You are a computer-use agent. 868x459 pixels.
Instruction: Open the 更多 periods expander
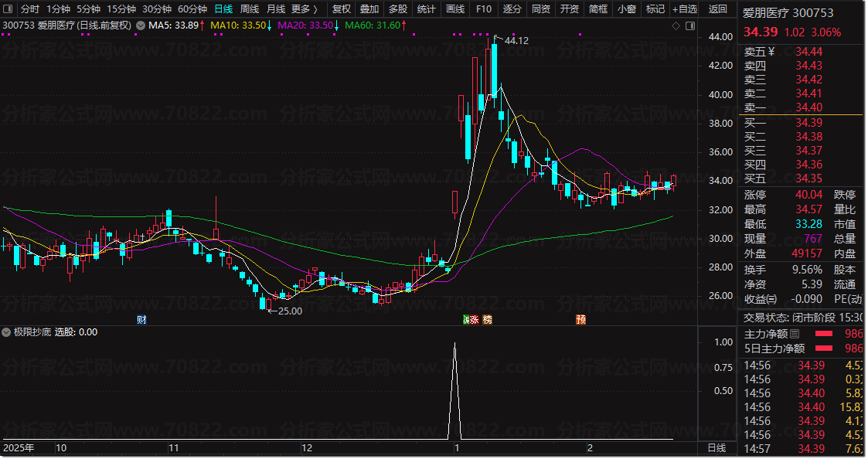[304, 9]
